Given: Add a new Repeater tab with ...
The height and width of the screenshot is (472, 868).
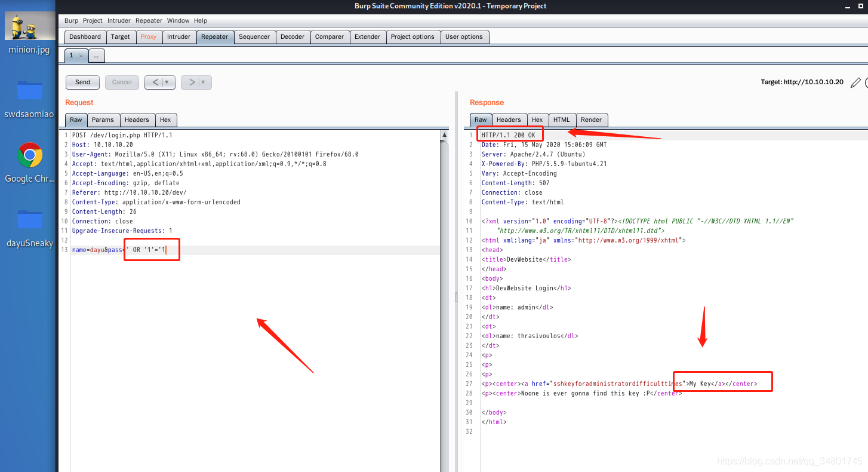Looking at the screenshot, I should pyautogui.click(x=97, y=56).
